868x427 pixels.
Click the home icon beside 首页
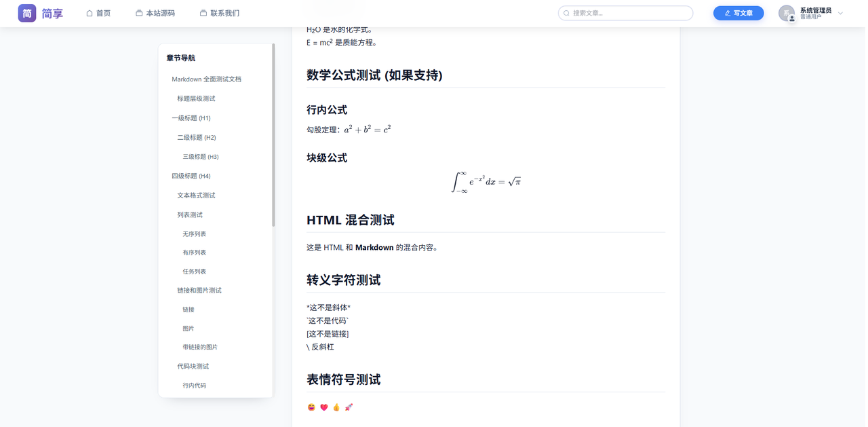[x=89, y=13]
